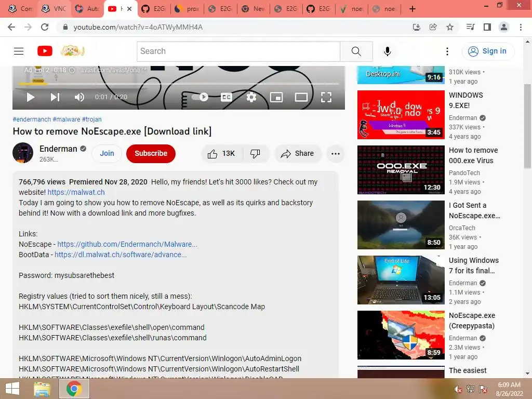Subscribe to the Enderman channel
Viewport: 532px width, 399px height.
click(x=151, y=154)
